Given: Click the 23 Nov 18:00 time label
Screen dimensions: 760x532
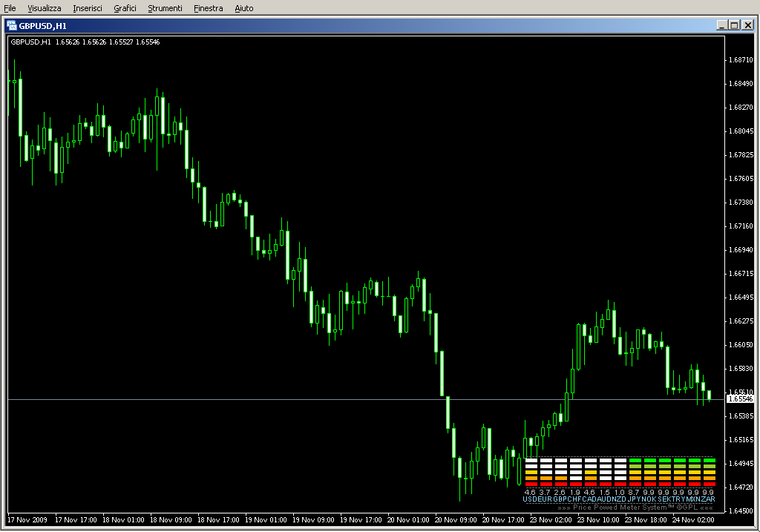Looking at the screenshot, I should point(646,520).
